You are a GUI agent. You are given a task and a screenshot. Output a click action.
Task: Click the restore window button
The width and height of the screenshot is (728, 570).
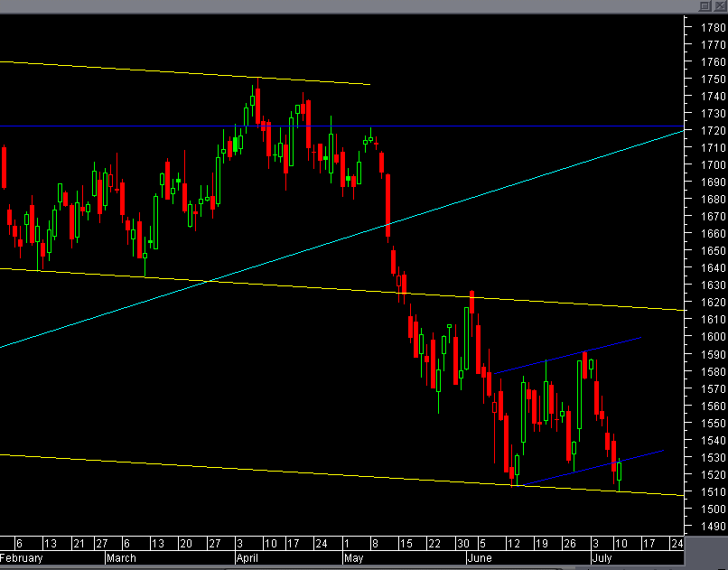pyautogui.click(x=705, y=5)
